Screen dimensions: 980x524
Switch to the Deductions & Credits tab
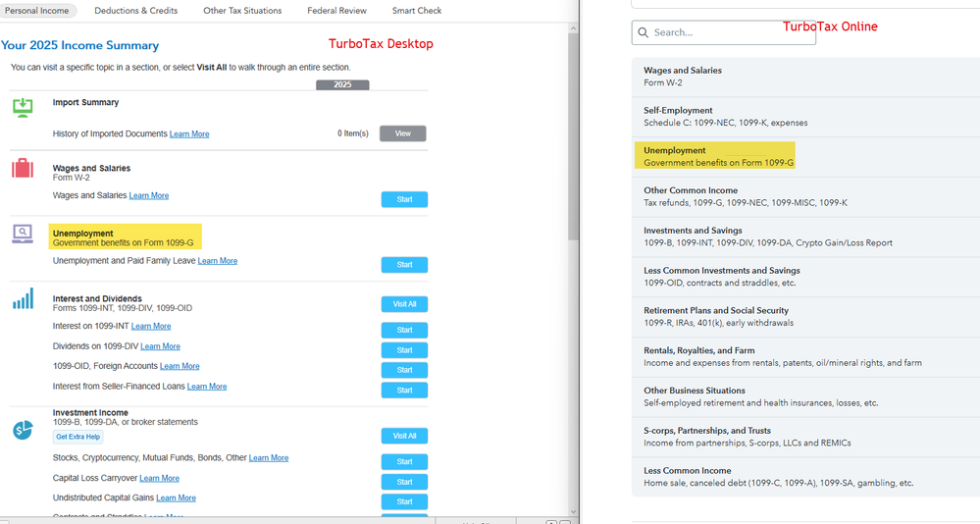[135, 11]
